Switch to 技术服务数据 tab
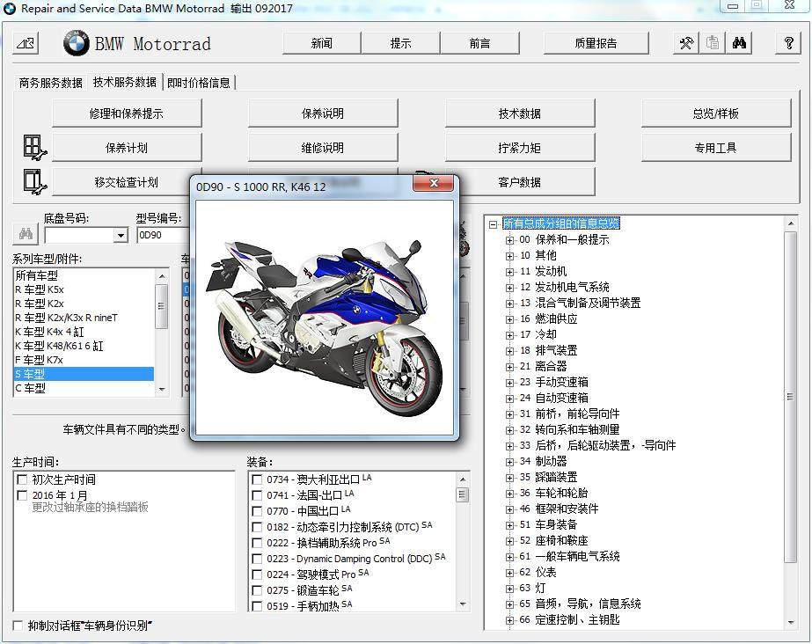This screenshot has width=812, height=644. point(124,82)
